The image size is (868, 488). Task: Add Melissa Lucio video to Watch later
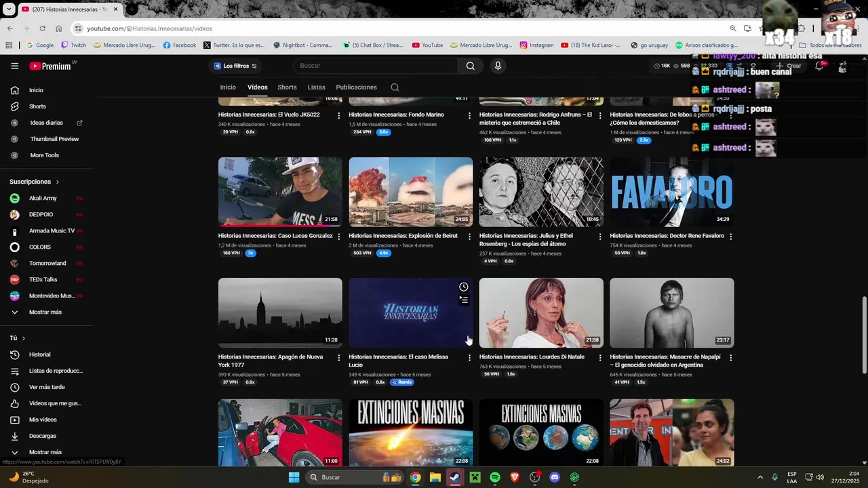(464, 287)
